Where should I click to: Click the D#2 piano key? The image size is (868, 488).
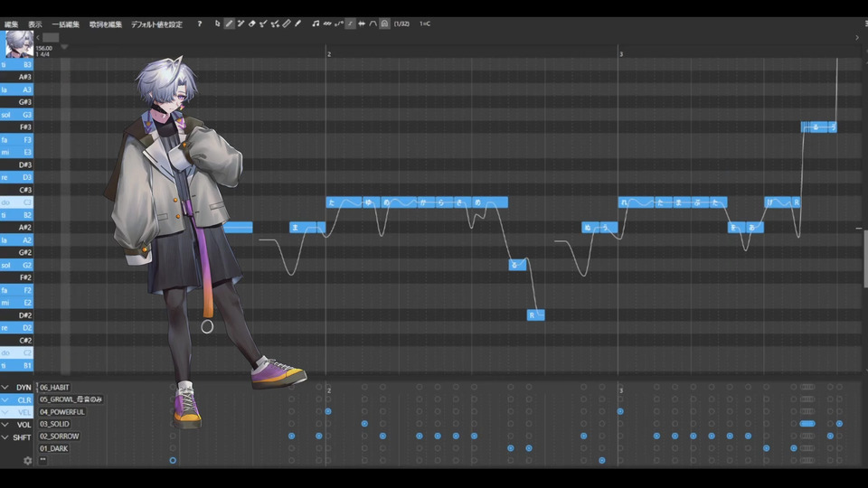click(16, 315)
